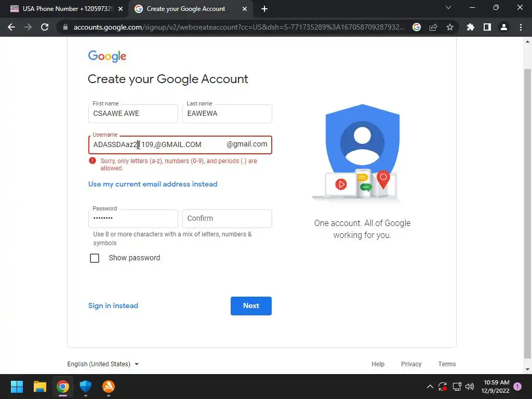This screenshot has width=532, height=399.
Task: Open a new tab with the plus button
Action: click(264, 9)
